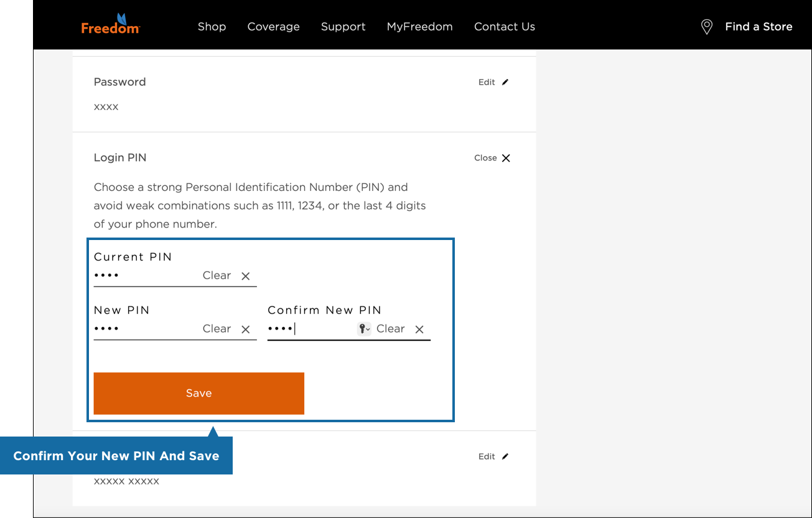
Task: Click the X icon next to Close
Action: coord(506,158)
